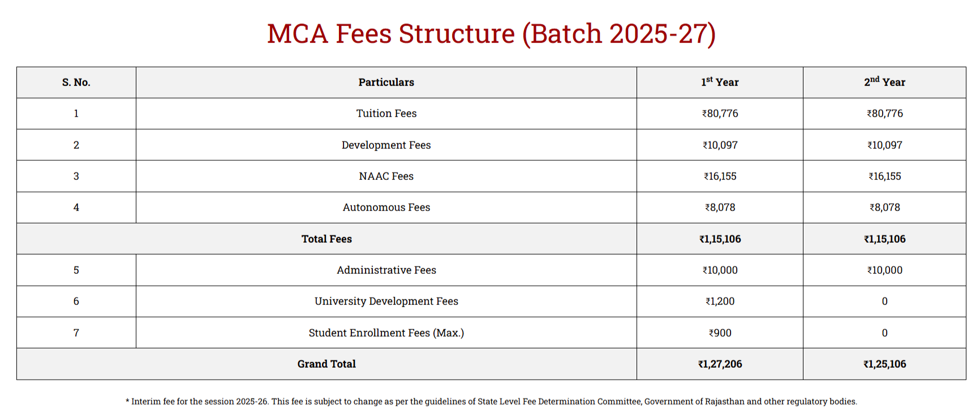Select the Development Fees cell
980x409 pixels.
(x=386, y=145)
